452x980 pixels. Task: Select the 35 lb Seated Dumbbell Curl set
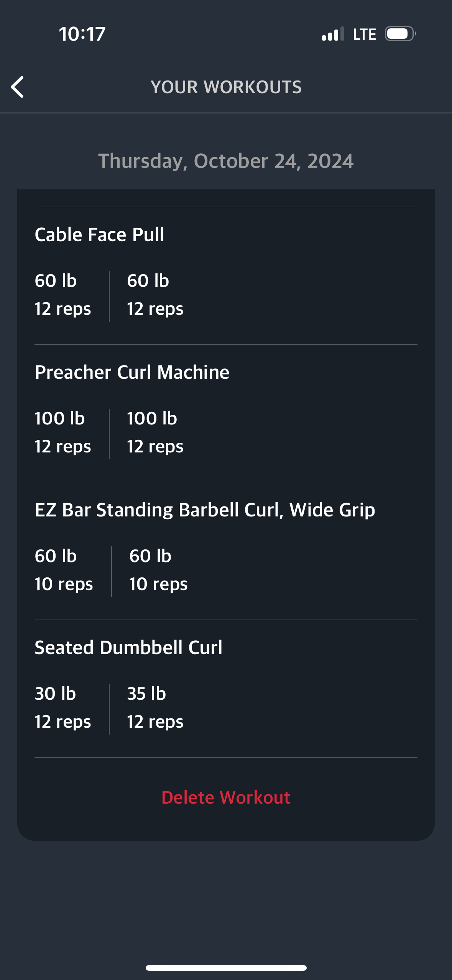pyautogui.click(x=155, y=708)
